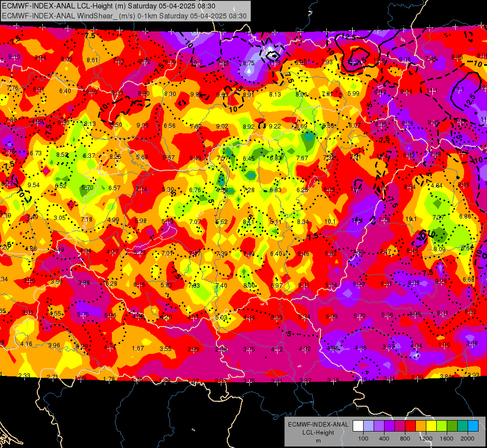Click the legend label 1200
The width and height of the screenshot is (487, 448).
[x=426, y=439]
